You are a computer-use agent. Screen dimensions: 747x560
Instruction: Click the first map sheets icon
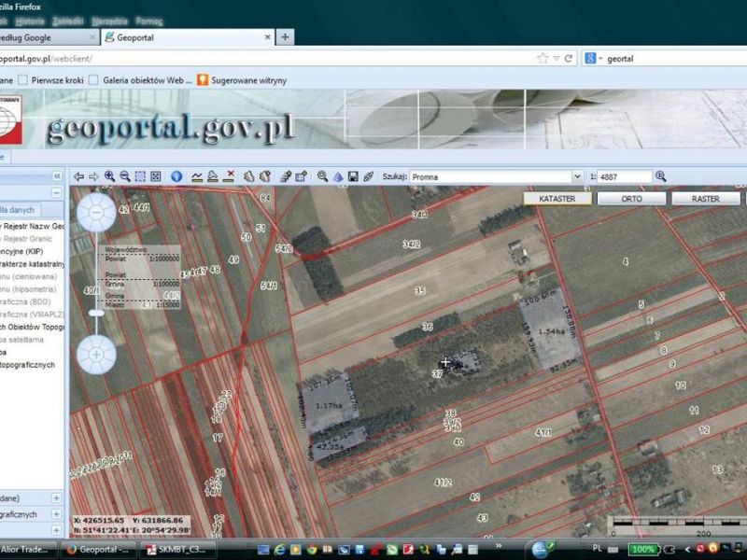[248, 176]
